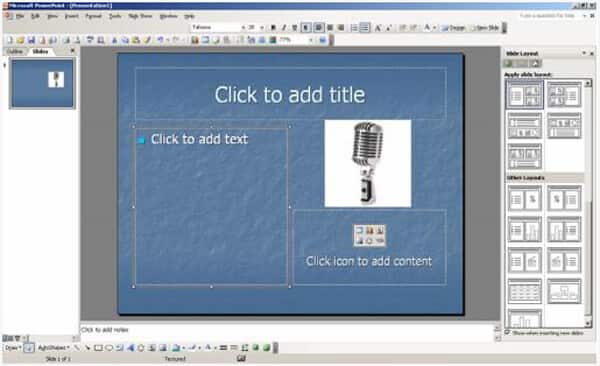Click the Shadow Style green icon
The image size is (600, 366).
point(256,348)
